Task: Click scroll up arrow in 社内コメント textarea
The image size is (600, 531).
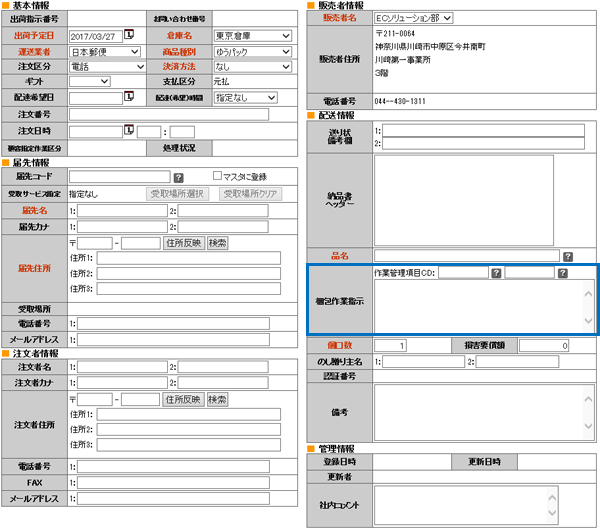Action: point(552,498)
